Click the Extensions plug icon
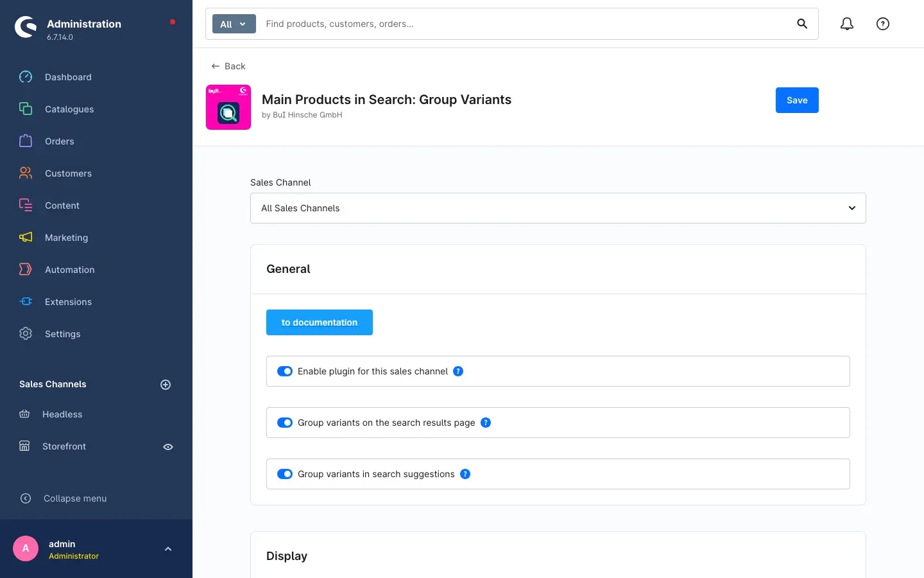This screenshot has width=924, height=578. [26, 302]
